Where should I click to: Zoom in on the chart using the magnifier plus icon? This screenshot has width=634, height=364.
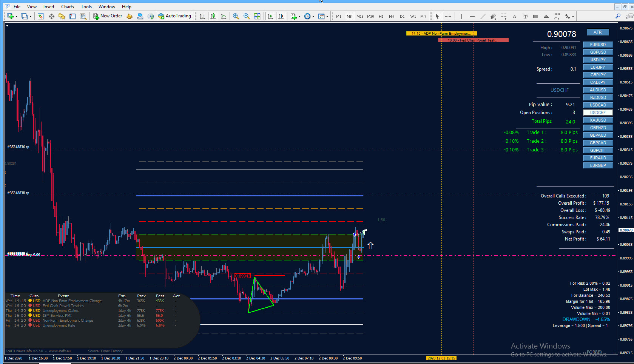236,16
